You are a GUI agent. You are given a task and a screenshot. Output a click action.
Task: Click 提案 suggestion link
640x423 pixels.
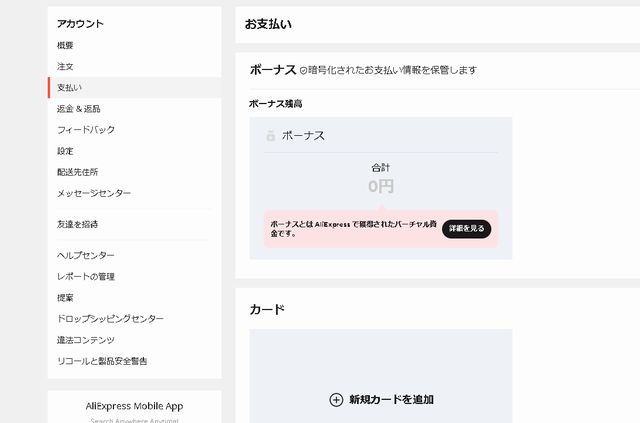pos(65,297)
